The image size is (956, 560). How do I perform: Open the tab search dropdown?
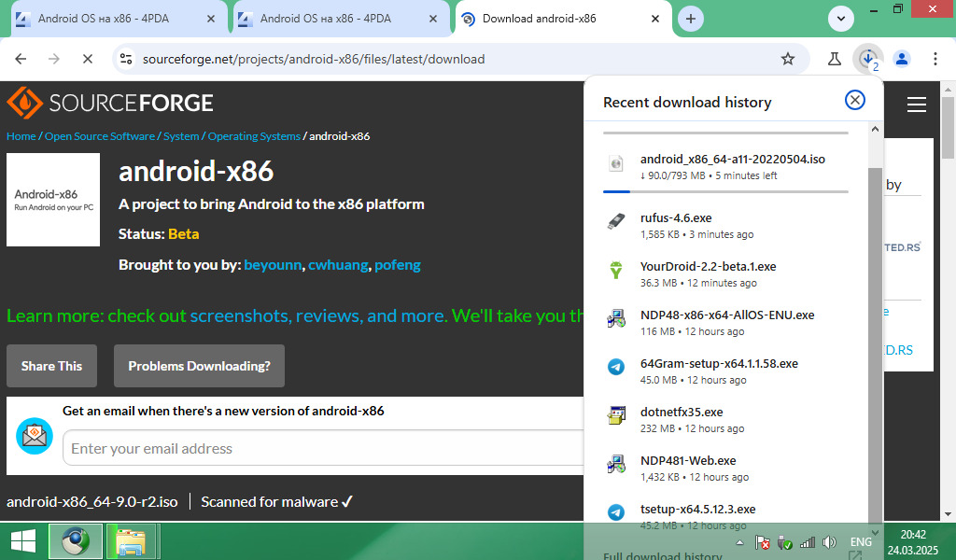click(x=841, y=19)
